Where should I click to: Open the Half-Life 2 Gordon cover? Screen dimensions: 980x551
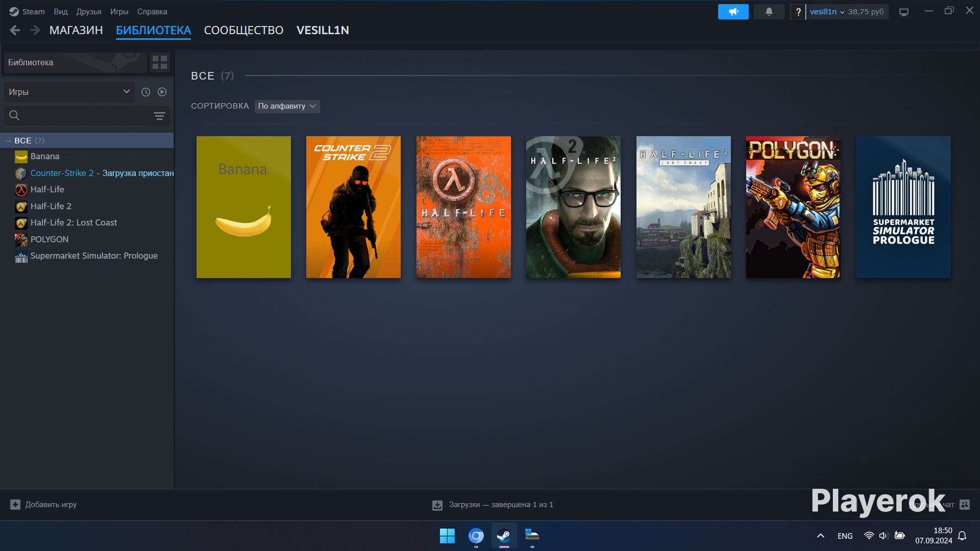click(x=573, y=207)
